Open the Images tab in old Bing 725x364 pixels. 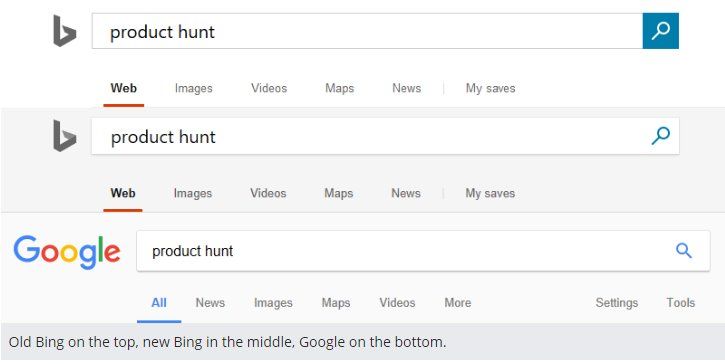(x=194, y=88)
